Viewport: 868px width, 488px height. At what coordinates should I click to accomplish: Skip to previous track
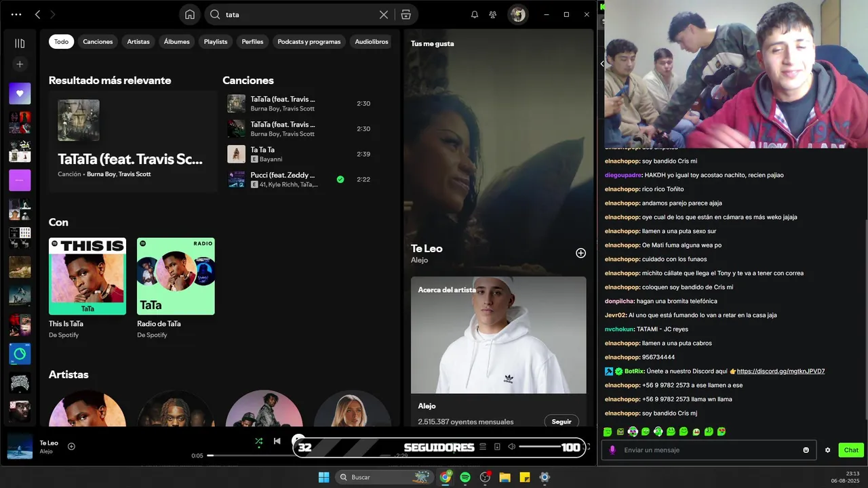277,441
